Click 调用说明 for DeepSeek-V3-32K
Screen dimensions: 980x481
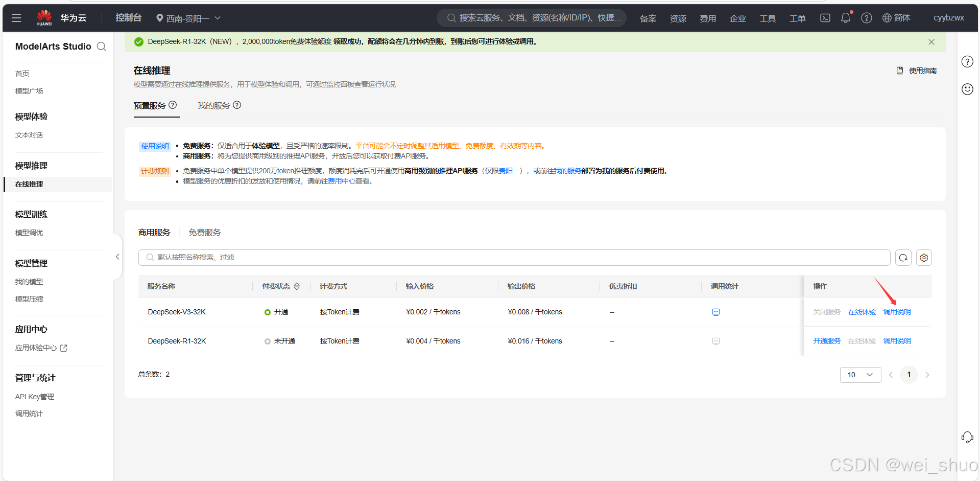click(897, 312)
